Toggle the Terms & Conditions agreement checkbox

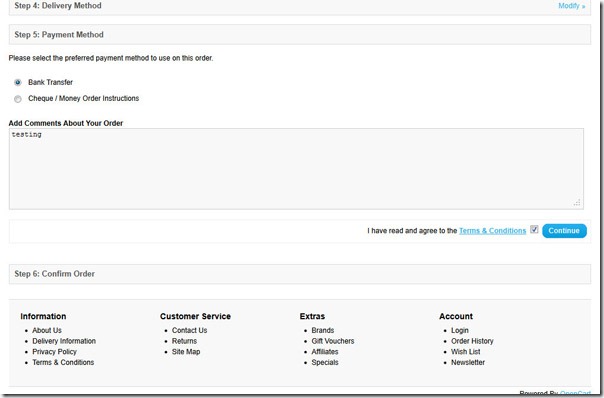click(534, 229)
